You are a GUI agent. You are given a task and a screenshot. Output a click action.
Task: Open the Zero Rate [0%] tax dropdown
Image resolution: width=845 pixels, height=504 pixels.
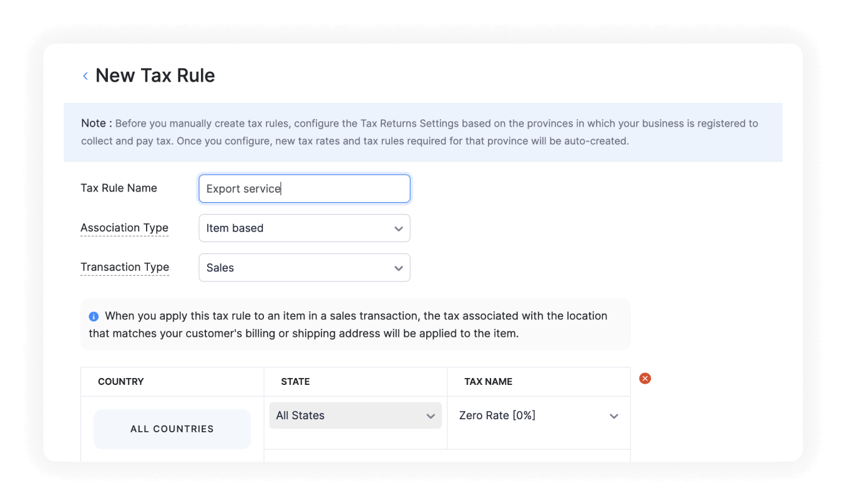point(538,416)
